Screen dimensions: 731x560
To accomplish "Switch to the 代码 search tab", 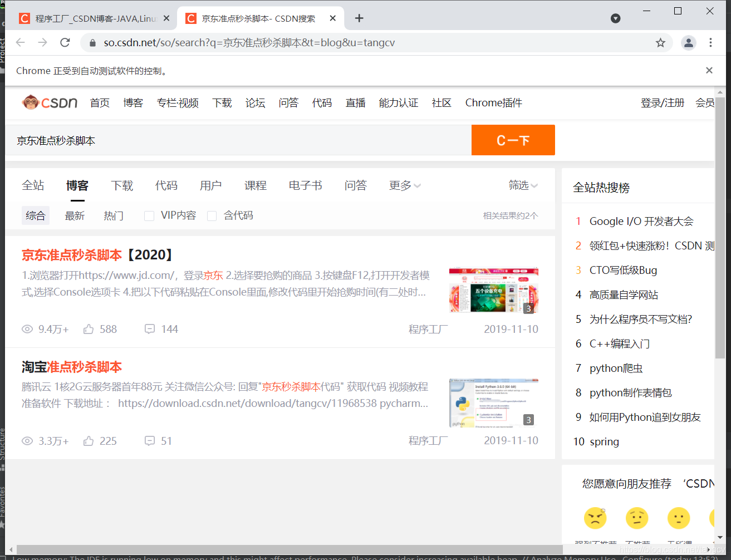I will tap(166, 185).
